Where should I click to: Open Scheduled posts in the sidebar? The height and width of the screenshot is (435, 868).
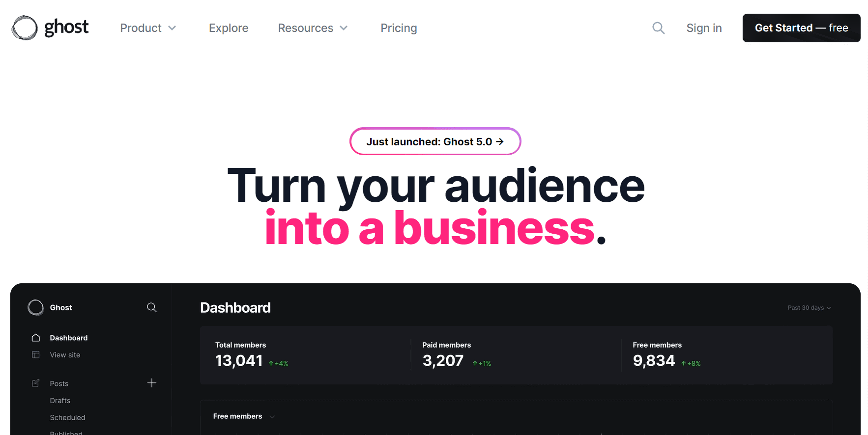coord(67,417)
